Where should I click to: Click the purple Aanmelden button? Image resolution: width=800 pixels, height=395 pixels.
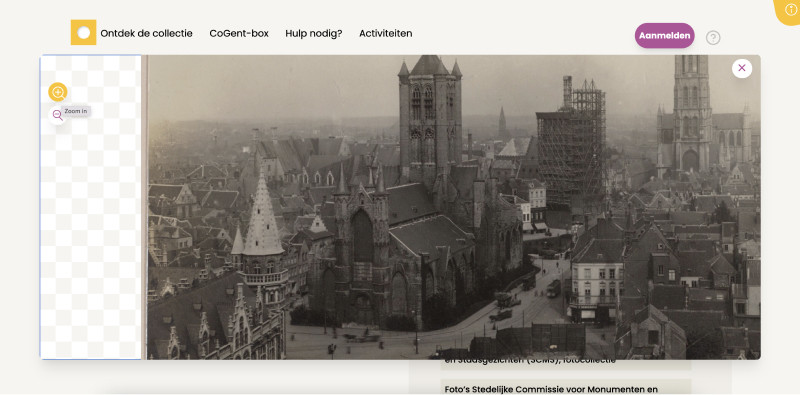click(664, 36)
